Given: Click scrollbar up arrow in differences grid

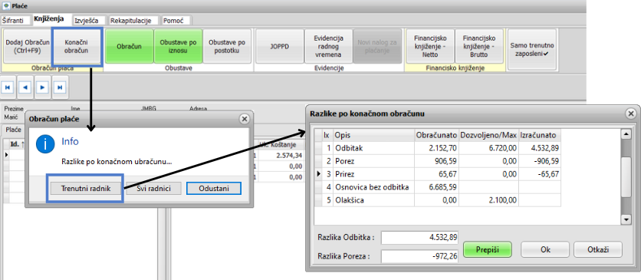Looking at the screenshot, I should click(626, 134).
